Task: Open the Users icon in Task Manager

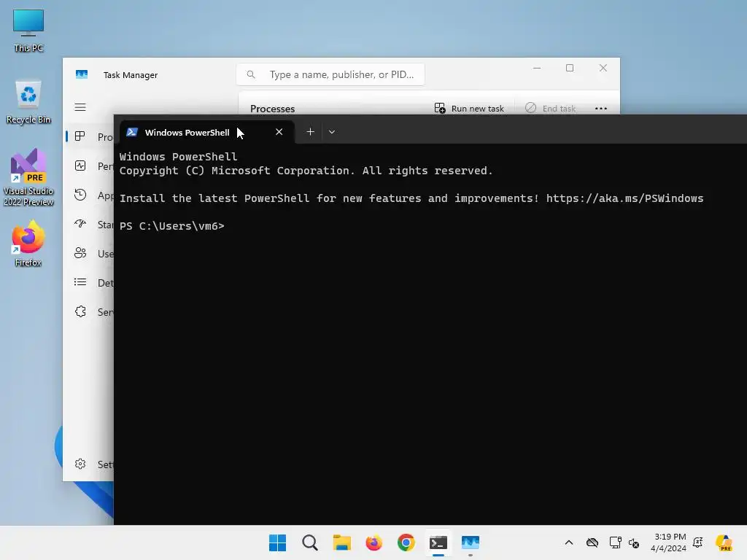Action: (x=80, y=253)
